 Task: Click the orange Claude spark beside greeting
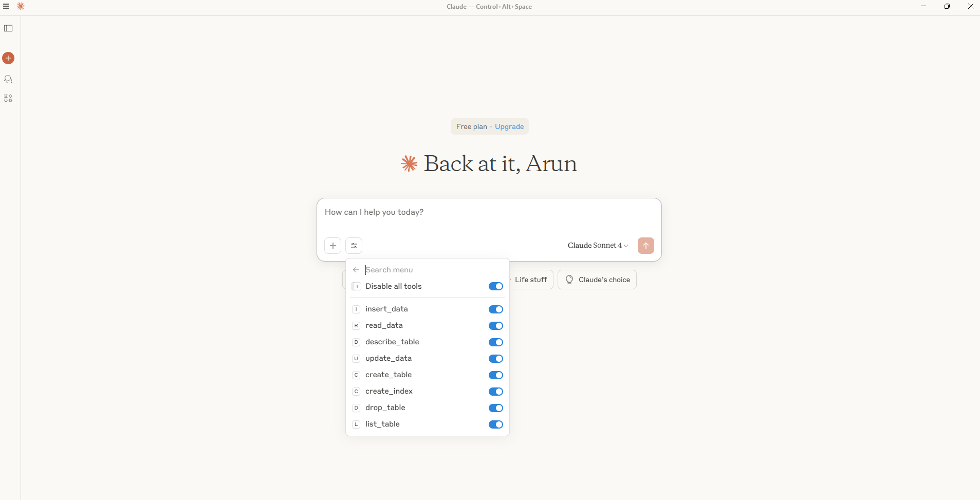coord(409,164)
